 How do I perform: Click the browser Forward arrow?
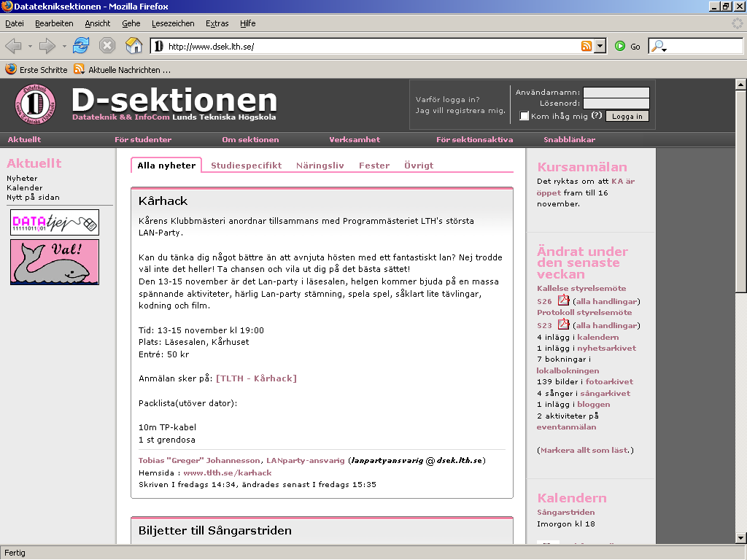tap(47, 46)
